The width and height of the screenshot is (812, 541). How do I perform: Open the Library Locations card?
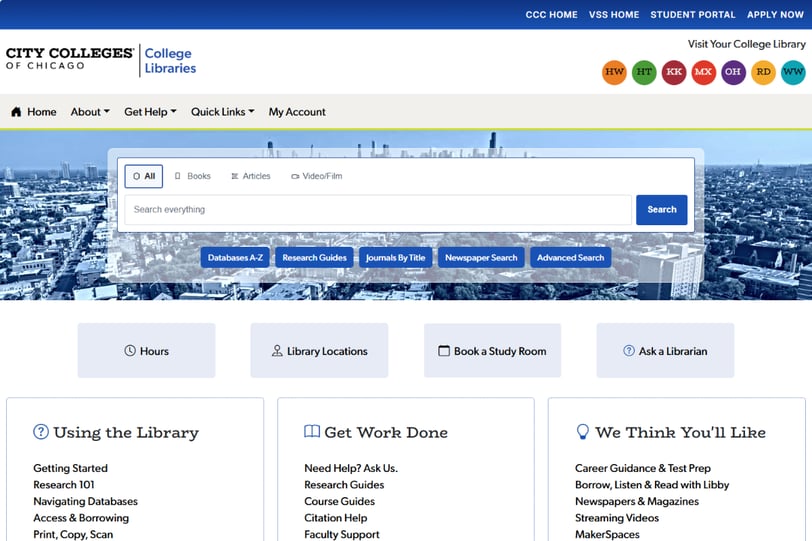pyautogui.click(x=320, y=350)
